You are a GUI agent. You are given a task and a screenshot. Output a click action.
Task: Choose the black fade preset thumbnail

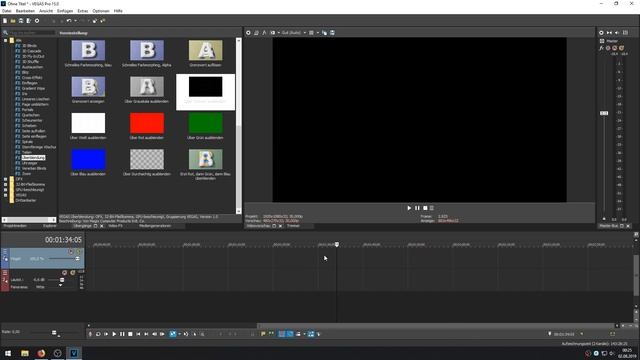point(205,87)
